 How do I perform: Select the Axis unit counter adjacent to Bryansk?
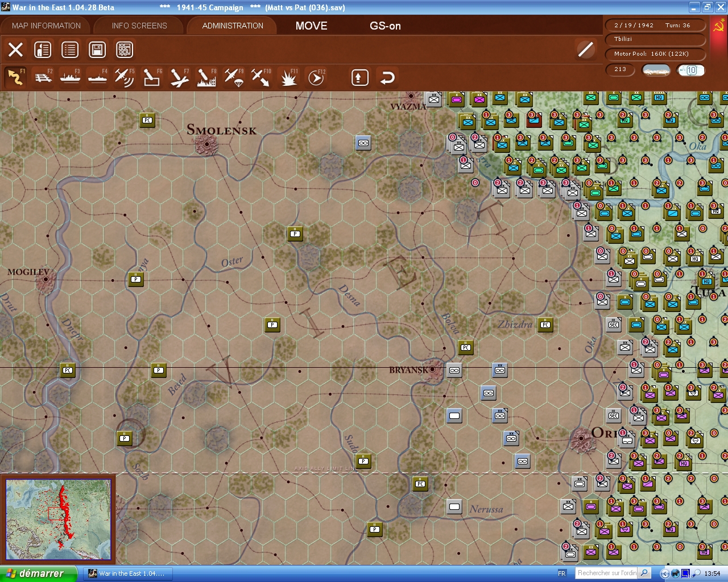[x=454, y=370]
